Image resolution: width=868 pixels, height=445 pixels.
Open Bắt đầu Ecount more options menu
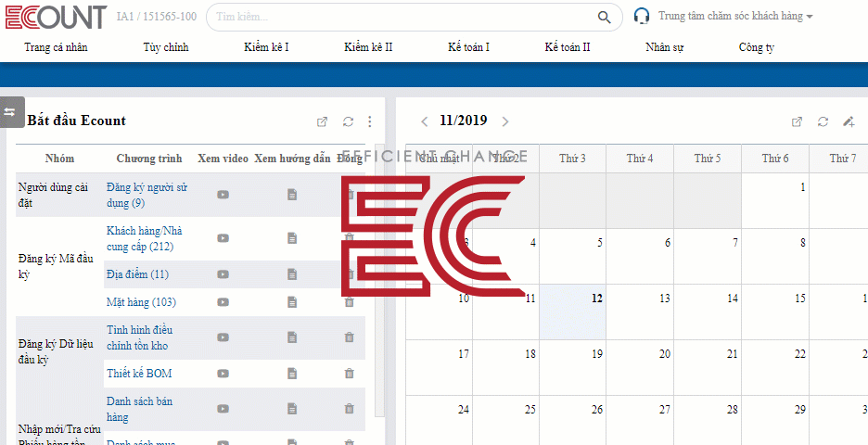(x=370, y=121)
